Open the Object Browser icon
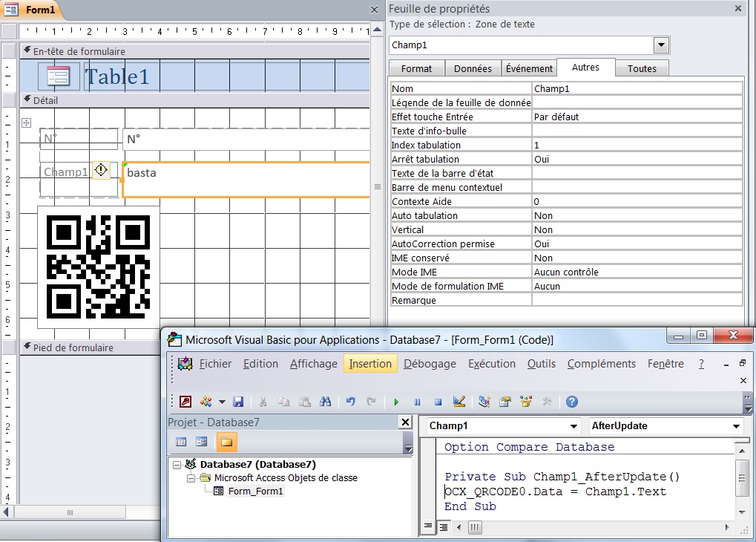The image size is (756, 542). pos(526,402)
